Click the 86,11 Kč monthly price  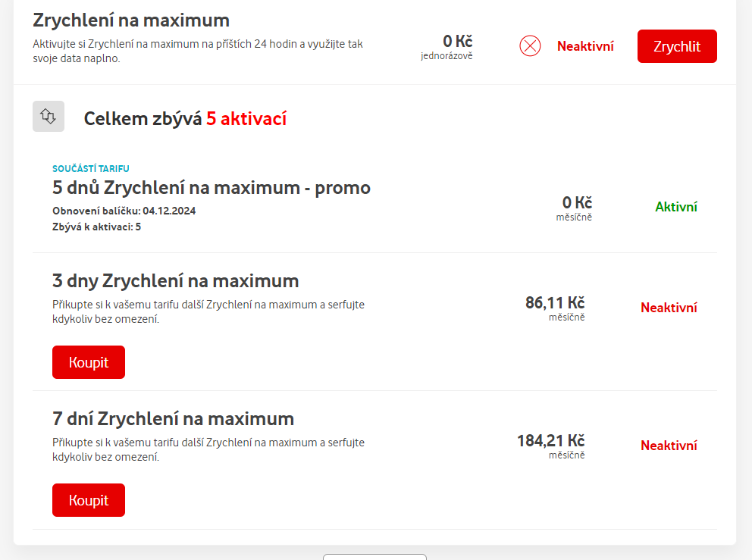click(x=555, y=303)
